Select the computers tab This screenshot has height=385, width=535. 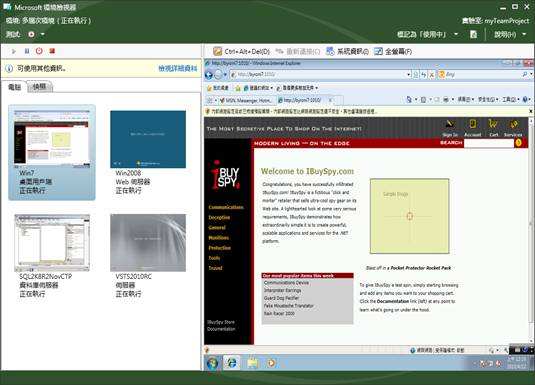[x=14, y=87]
